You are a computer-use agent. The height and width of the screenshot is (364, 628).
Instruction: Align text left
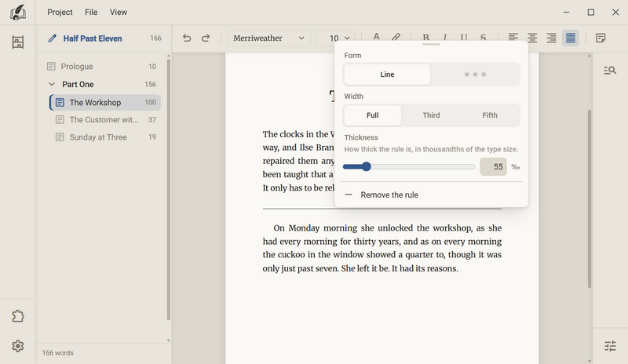[x=513, y=38]
